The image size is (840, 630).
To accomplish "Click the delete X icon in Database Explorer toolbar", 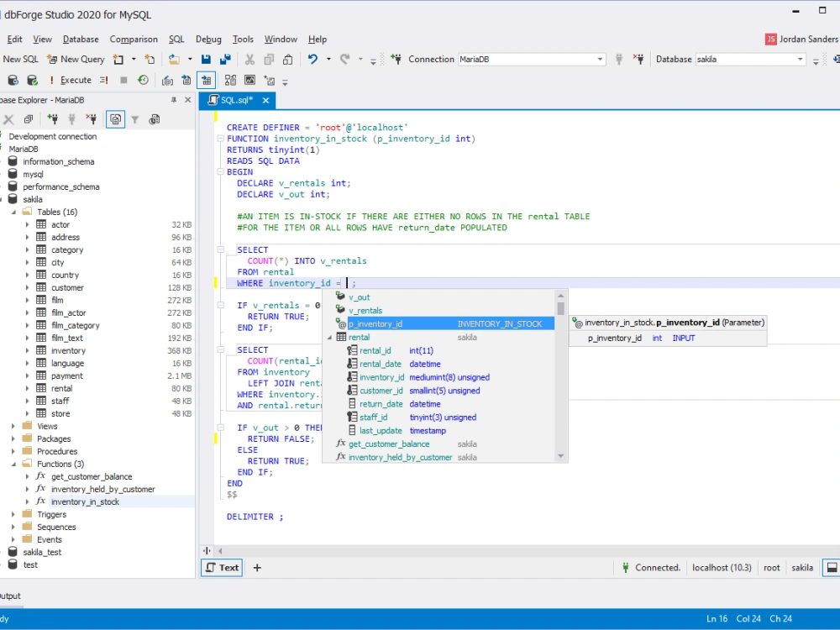I will pos(8,119).
